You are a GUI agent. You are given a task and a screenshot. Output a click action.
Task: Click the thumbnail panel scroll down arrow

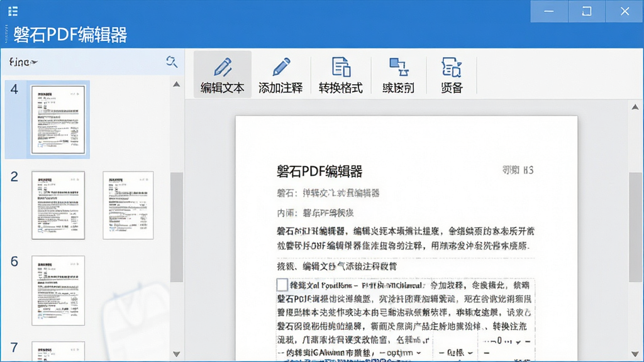[177, 354]
